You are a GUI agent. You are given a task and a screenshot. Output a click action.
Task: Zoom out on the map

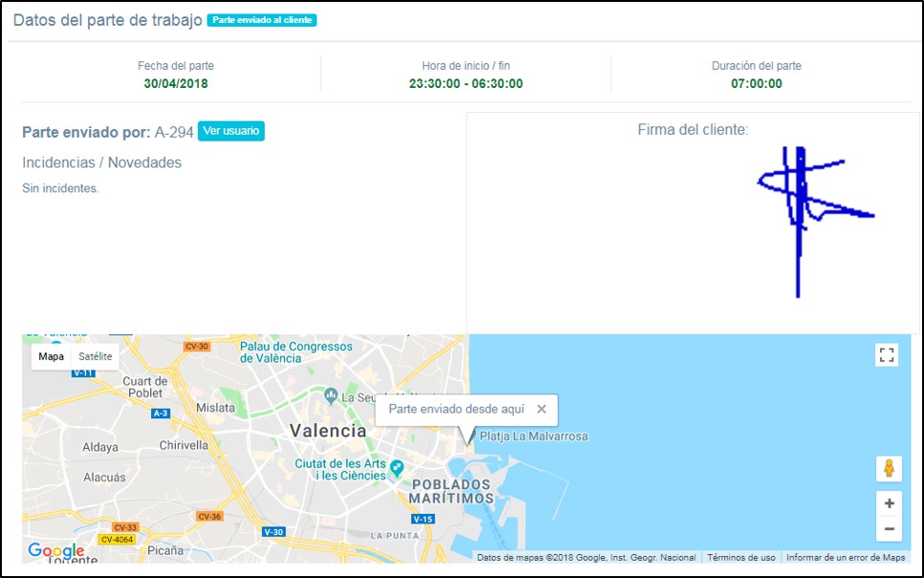890,528
